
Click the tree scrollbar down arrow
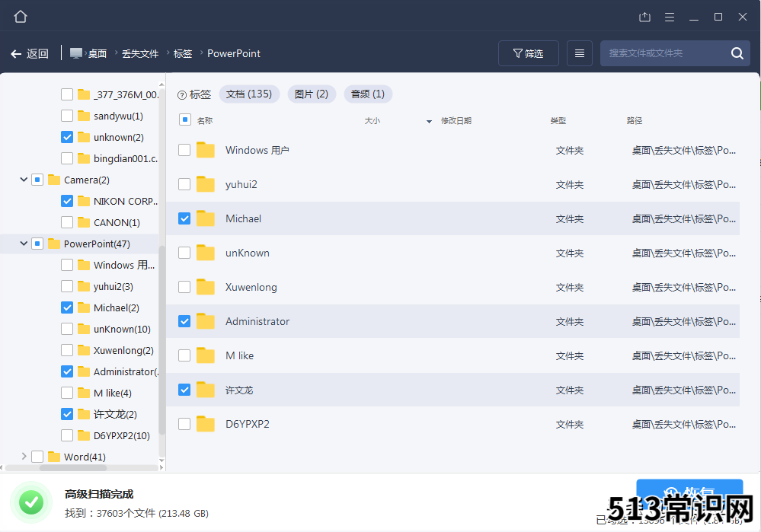click(161, 460)
